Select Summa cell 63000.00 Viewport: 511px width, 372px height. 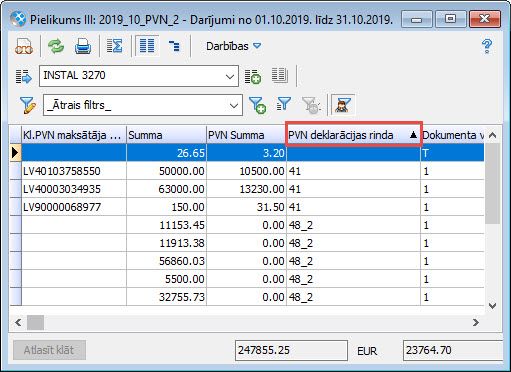[166, 189]
